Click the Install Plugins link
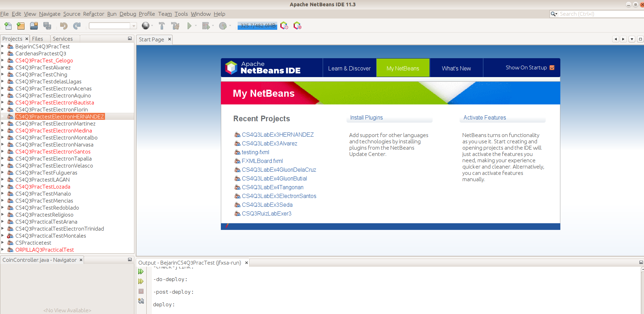Screen dimensions: 644x314 [366, 118]
